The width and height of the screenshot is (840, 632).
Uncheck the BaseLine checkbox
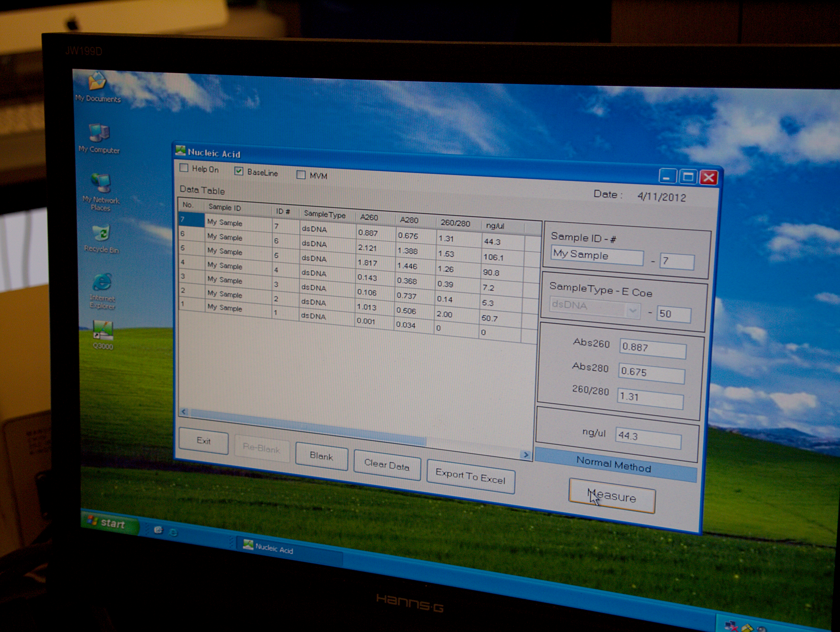pos(238,171)
